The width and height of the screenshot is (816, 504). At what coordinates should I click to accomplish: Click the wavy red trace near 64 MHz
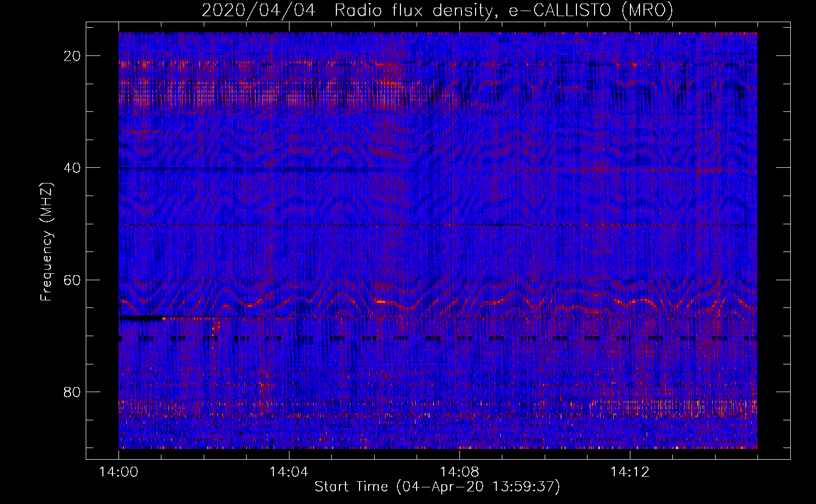pyautogui.click(x=438, y=302)
